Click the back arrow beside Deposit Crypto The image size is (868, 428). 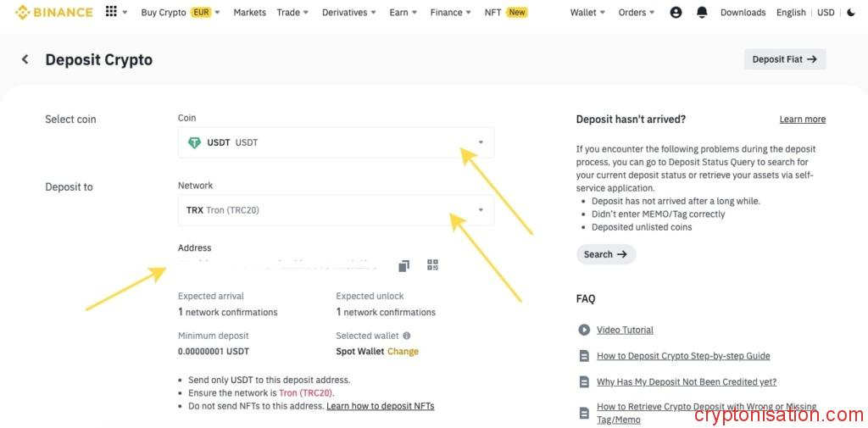click(x=25, y=59)
